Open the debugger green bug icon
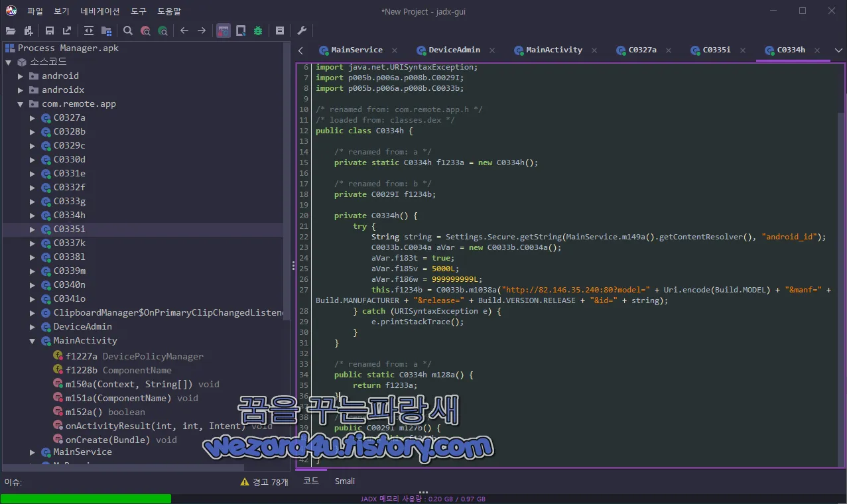The image size is (847, 504). click(x=258, y=31)
